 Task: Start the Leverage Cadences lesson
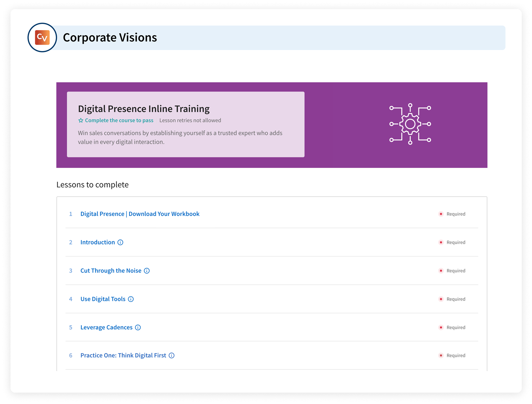pyautogui.click(x=106, y=328)
